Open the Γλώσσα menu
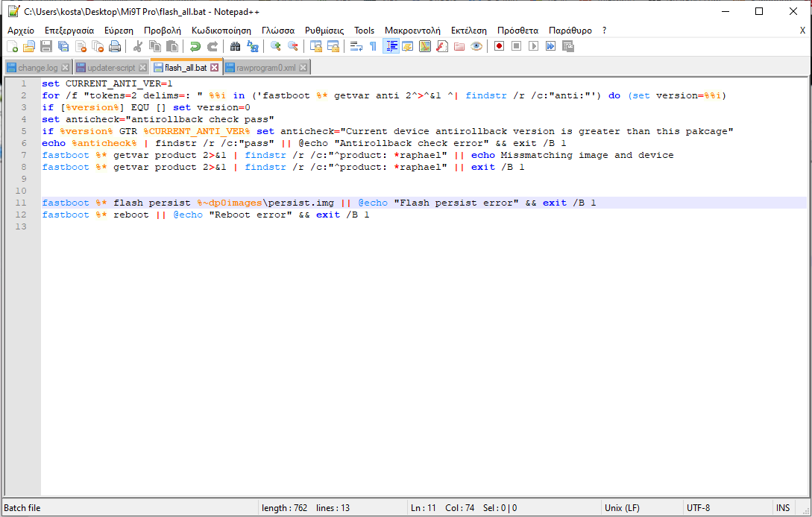This screenshot has width=812, height=517. 277,31
